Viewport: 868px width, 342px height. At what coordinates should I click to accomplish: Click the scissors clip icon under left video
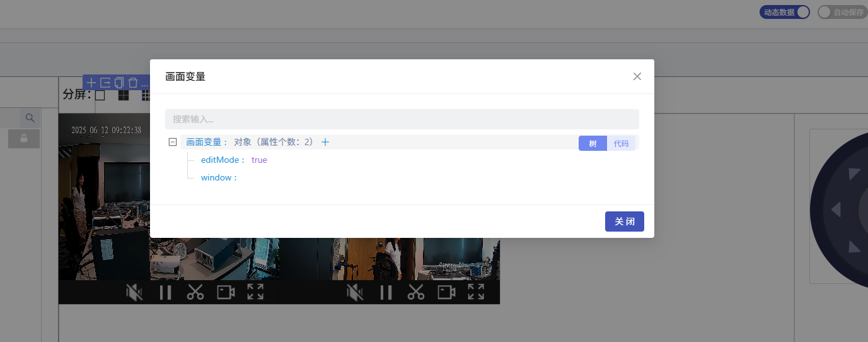[195, 292]
